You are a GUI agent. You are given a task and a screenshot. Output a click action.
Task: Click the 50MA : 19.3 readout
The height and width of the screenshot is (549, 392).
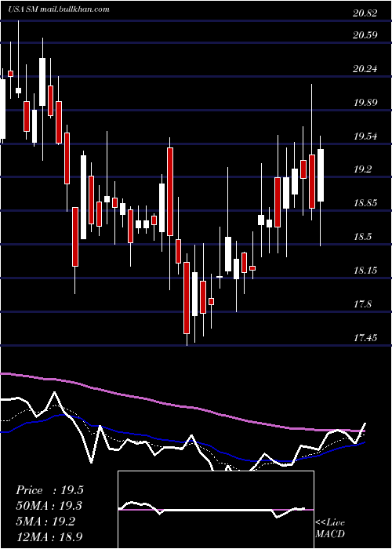point(49,506)
